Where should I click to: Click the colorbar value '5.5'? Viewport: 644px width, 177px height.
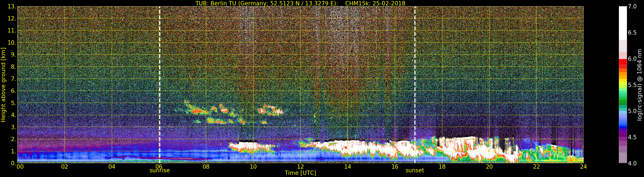tap(632, 85)
